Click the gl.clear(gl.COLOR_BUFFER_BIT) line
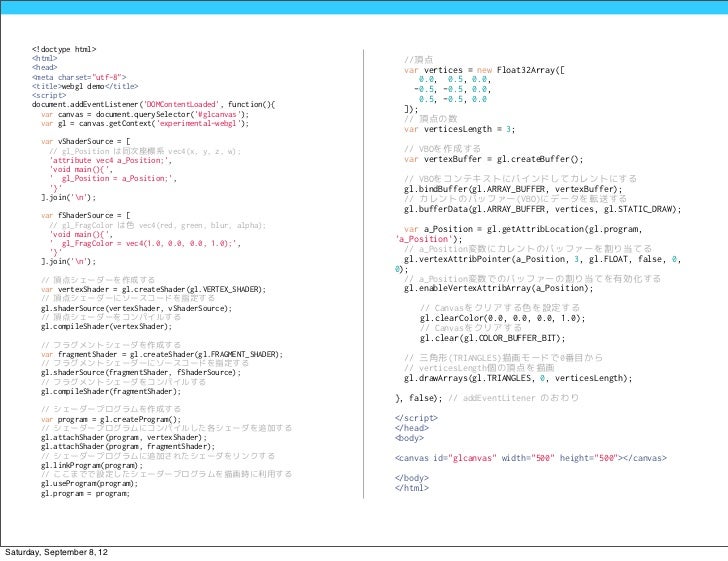 [493, 338]
